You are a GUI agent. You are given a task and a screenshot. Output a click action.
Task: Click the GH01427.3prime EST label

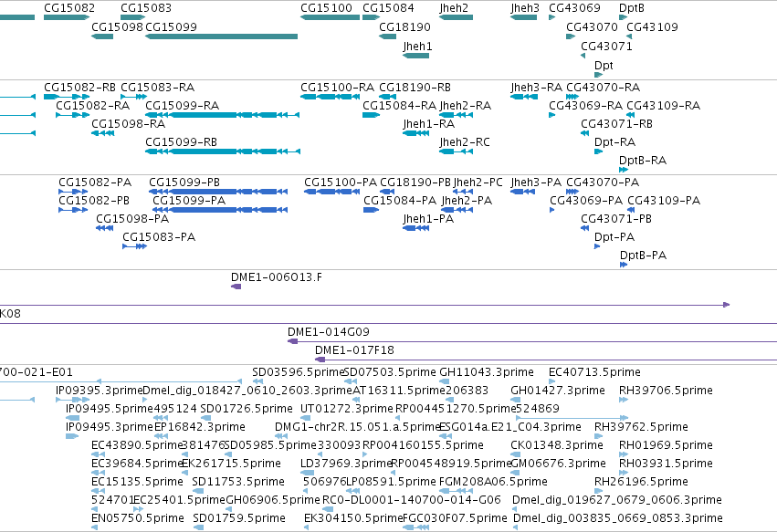click(x=558, y=391)
